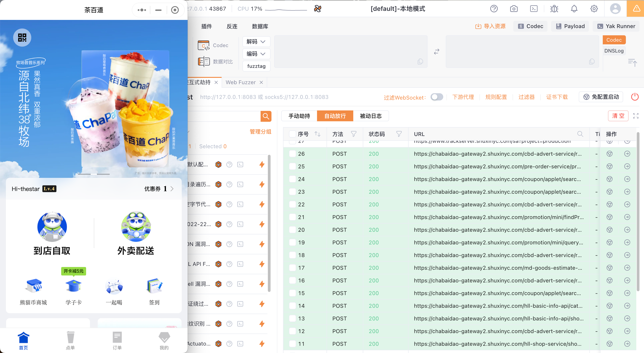Switch to the 自动放行 tab
644x353 pixels.
pos(335,116)
